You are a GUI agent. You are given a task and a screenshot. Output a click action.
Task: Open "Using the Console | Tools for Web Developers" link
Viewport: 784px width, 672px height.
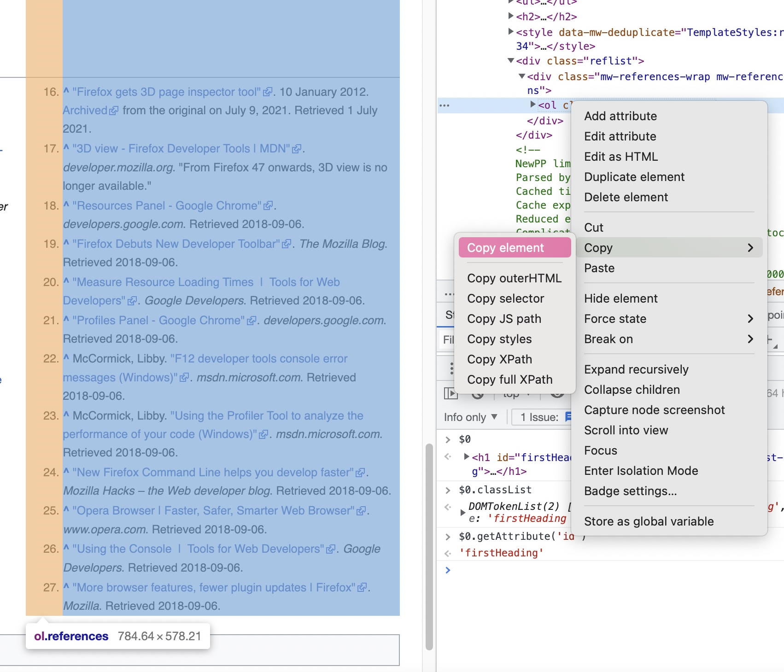[x=204, y=549]
